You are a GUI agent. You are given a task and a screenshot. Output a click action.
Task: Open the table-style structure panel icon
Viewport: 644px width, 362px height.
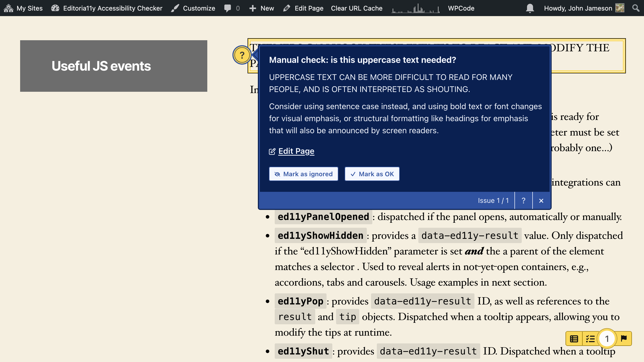click(574, 339)
